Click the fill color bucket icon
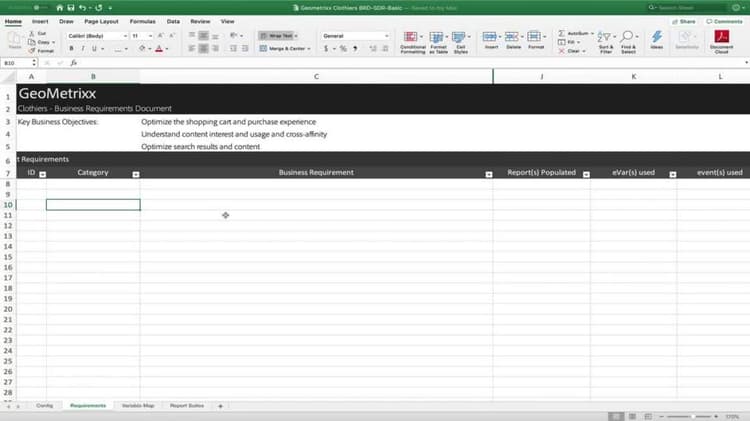The image size is (750, 421). tap(142, 49)
